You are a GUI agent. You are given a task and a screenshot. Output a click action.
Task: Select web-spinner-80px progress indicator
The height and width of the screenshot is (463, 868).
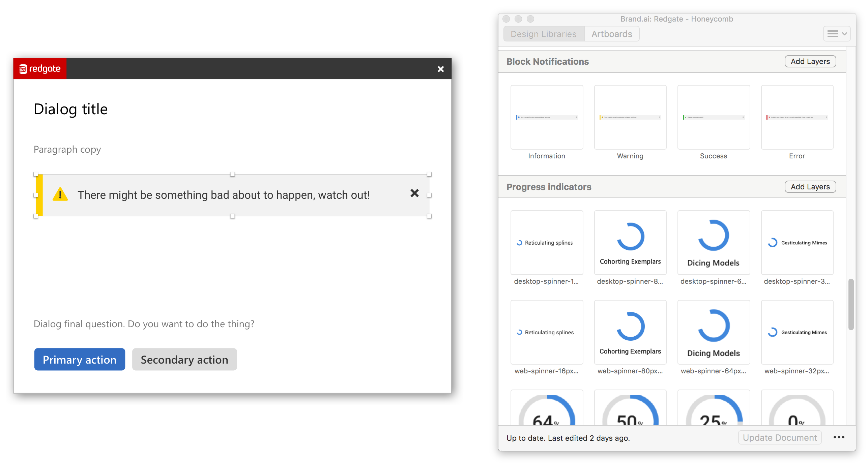(x=630, y=332)
